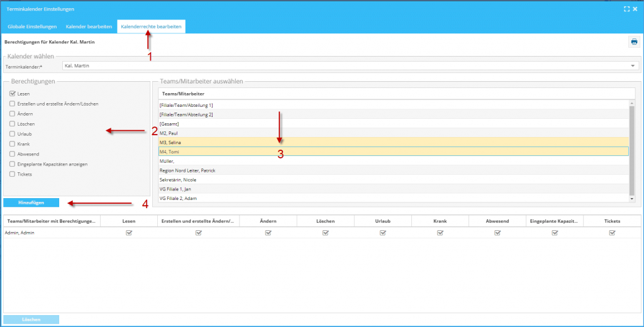644x327 pixels.
Task: Check the Tickets permission checkbox
Action: 13,174
